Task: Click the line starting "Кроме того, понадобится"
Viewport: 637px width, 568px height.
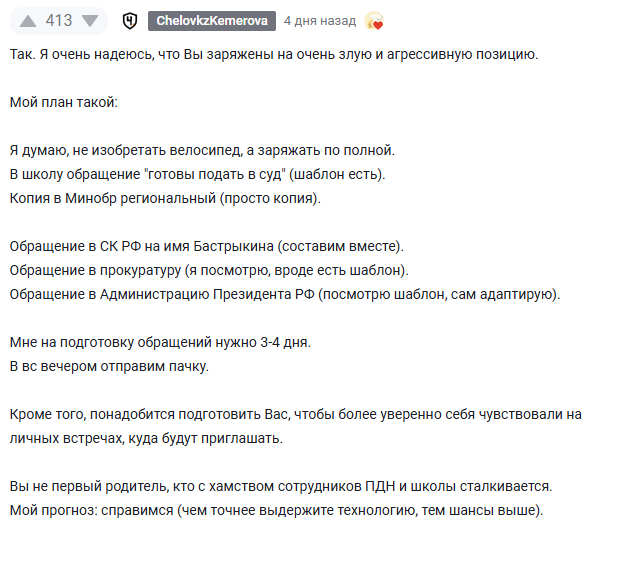Action: point(295,414)
